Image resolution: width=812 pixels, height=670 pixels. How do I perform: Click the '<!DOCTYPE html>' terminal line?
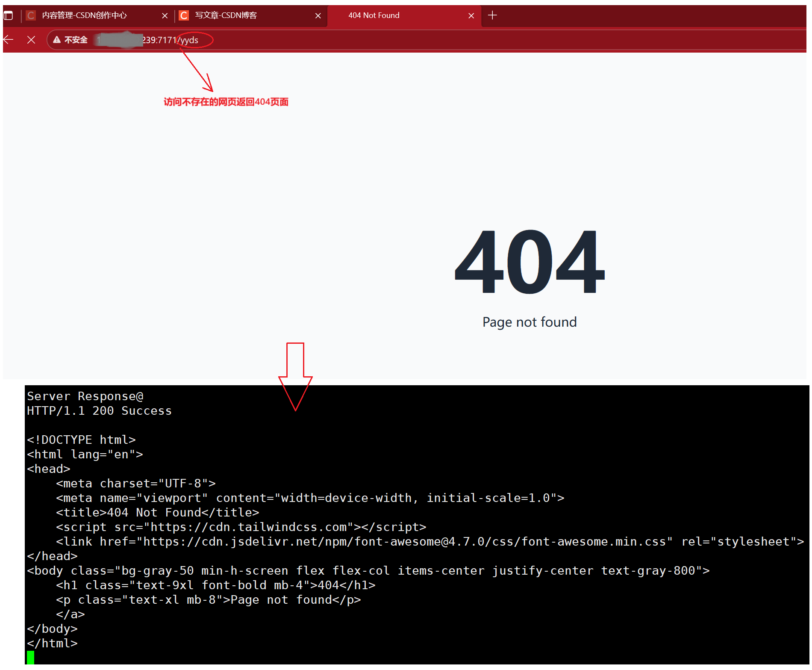pos(81,440)
